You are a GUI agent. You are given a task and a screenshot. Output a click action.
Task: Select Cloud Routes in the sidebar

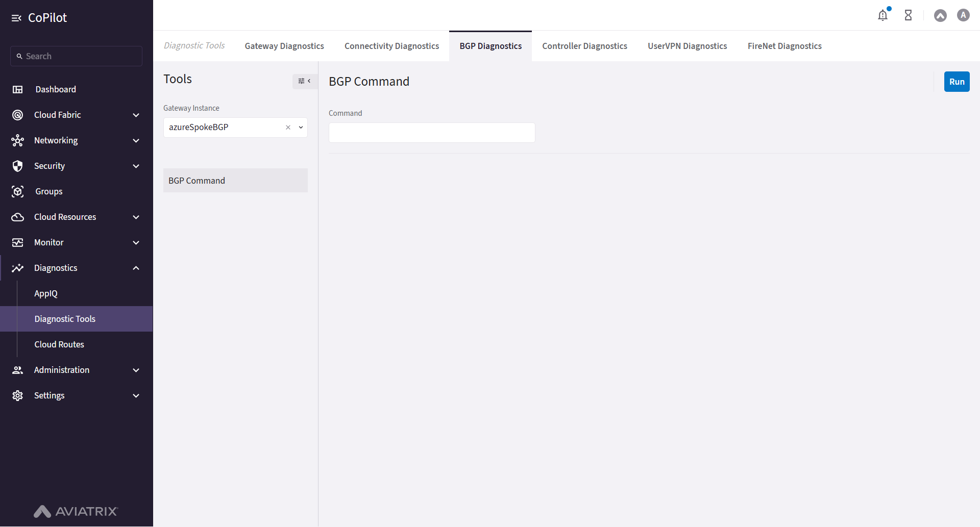(x=59, y=344)
